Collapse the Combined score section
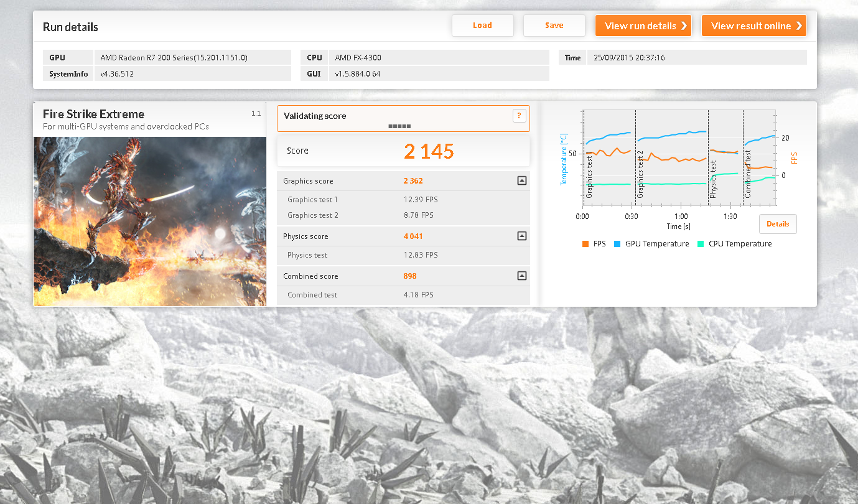 point(522,276)
